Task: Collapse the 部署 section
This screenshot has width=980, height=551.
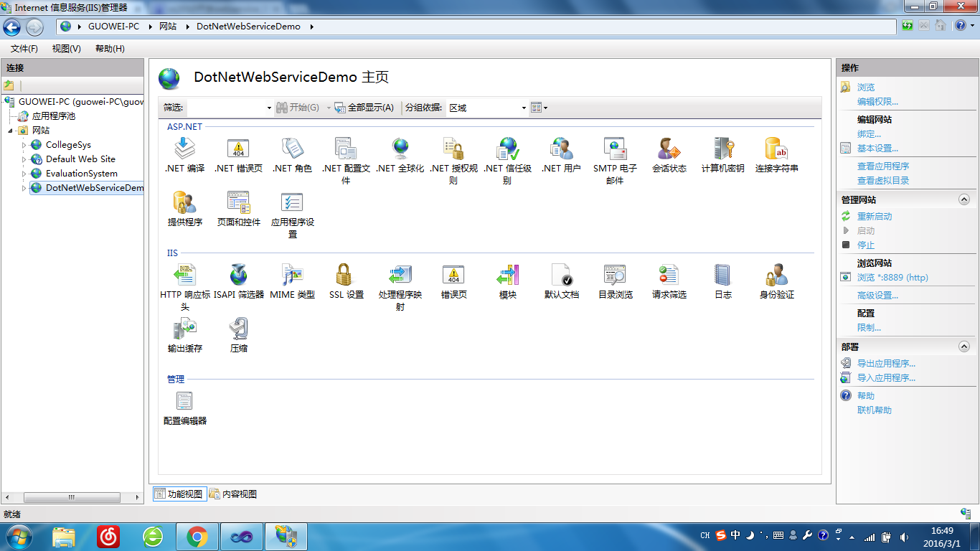Action: (964, 347)
